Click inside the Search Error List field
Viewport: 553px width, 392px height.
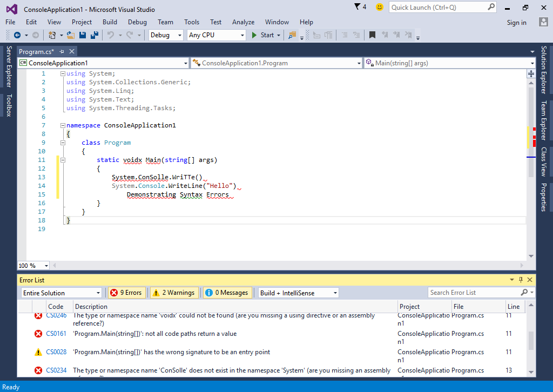pos(474,293)
